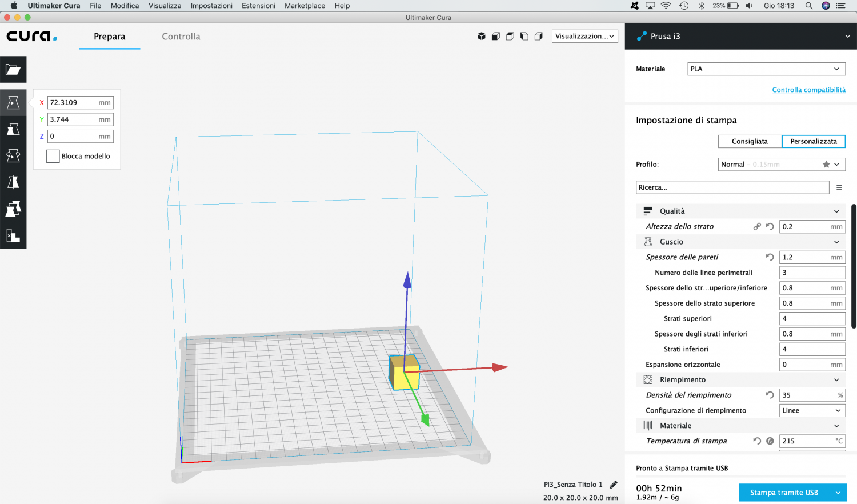
Task: Switch to Personalizzata print setup mode
Action: click(x=814, y=141)
